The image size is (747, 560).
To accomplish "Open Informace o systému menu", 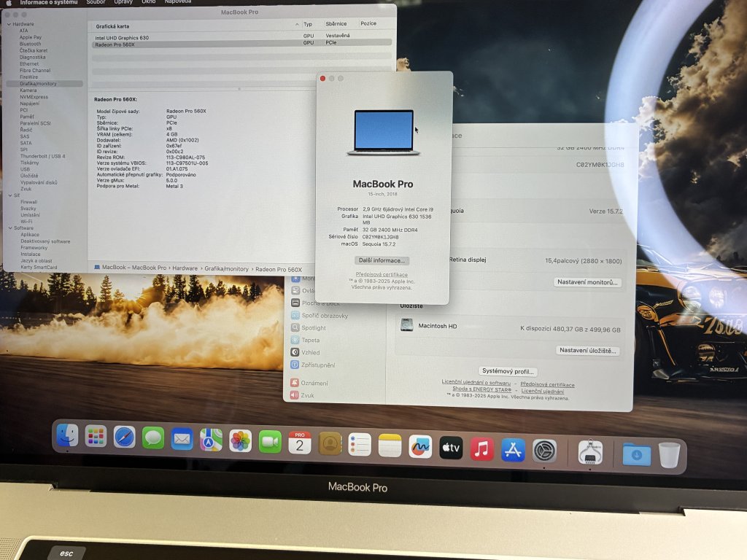I will point(49,2).
